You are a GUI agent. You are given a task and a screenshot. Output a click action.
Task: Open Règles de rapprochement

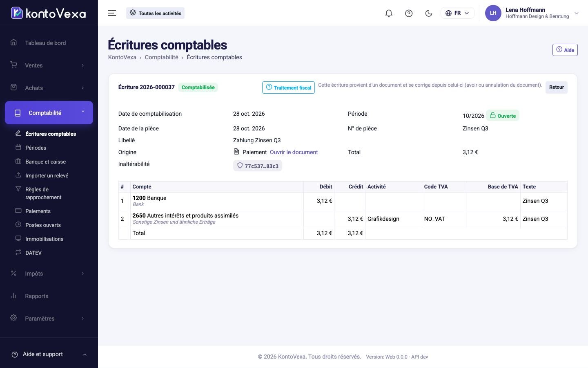pos(43,193)
